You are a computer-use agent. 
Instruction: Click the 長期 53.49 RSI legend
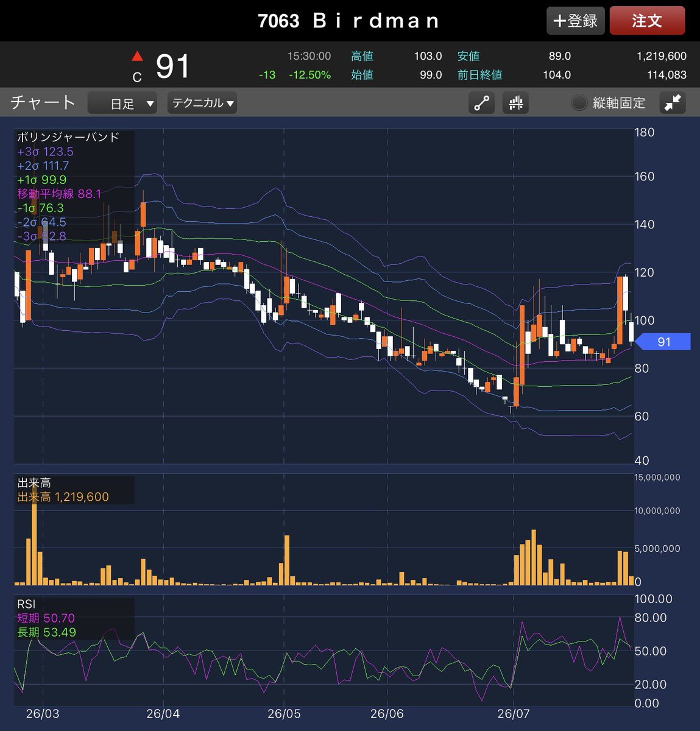click(x=47, y=632)
